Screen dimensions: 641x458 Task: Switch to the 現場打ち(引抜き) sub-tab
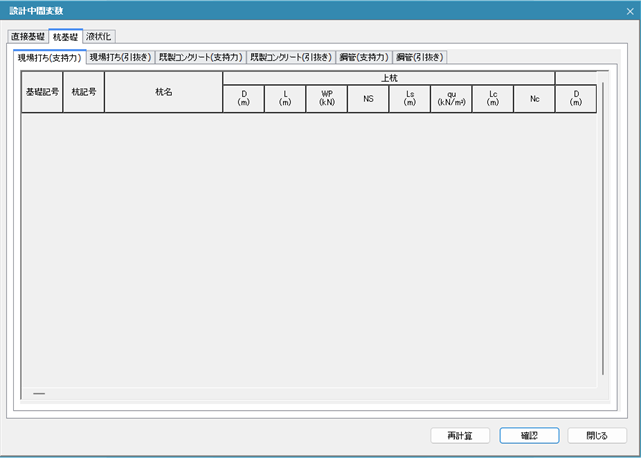click(x=121, y=57)
